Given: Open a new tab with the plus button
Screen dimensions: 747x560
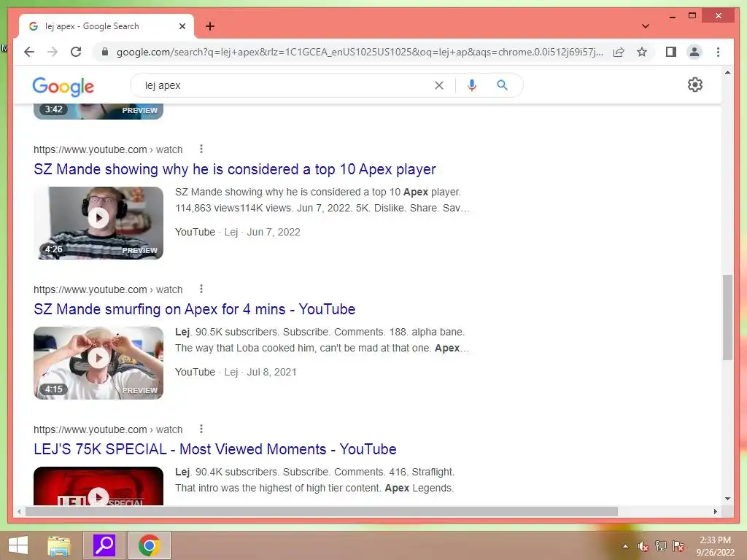Looking at the screenshot, I should (210, 26).
